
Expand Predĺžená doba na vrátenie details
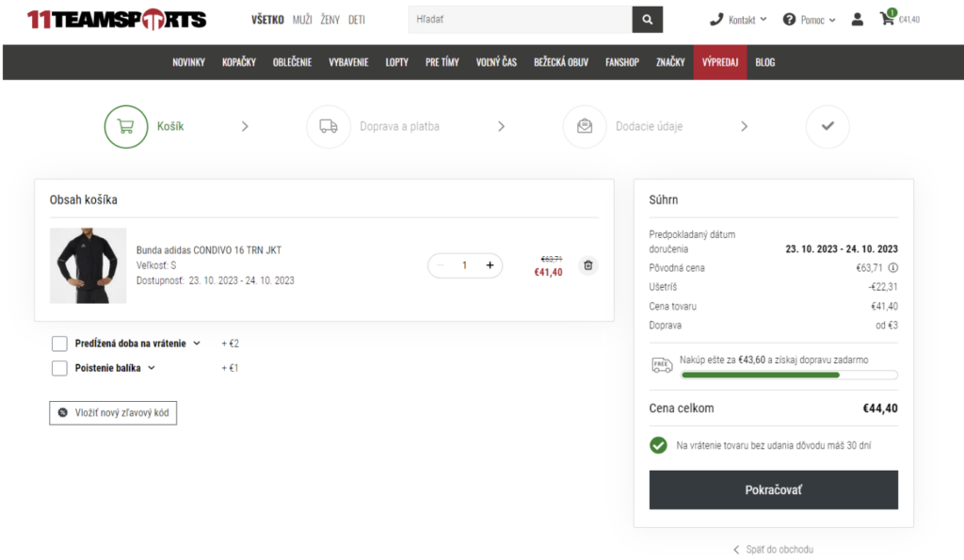tap(197, 344)
